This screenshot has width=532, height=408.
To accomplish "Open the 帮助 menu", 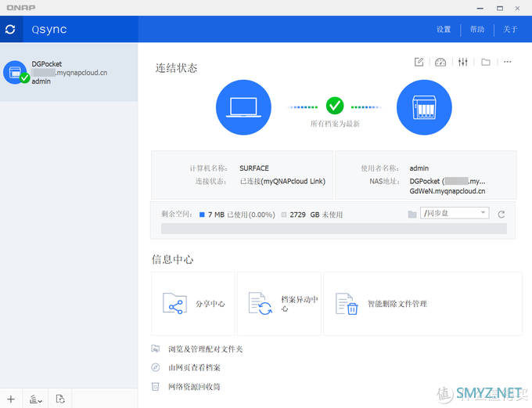I will pos(477,30).
